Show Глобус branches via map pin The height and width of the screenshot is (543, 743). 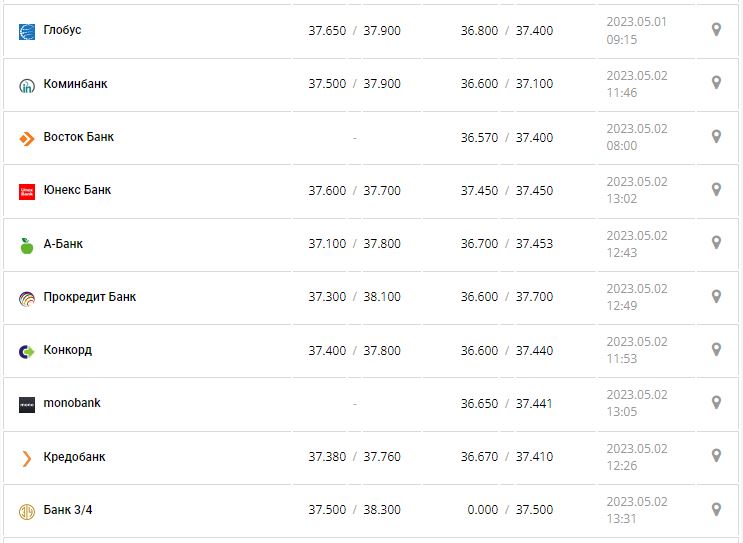point(716,30)
